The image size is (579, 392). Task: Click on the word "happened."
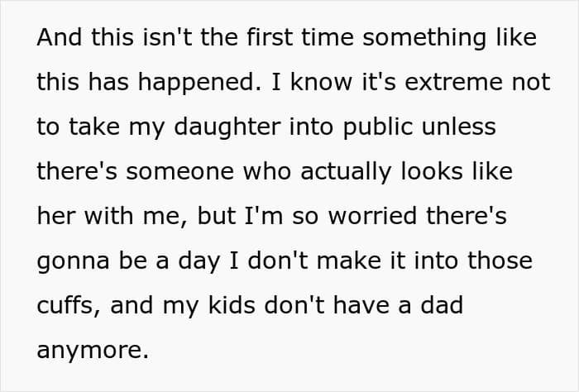[x=199, y=83]
